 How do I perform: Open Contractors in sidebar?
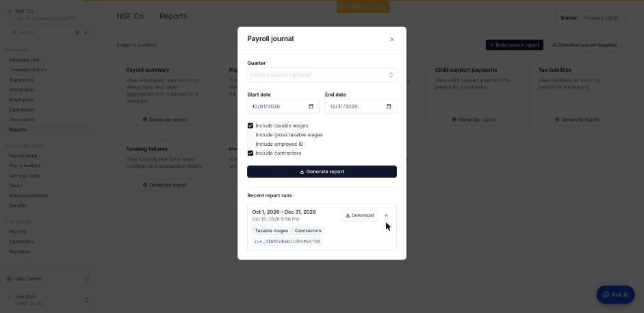coord(22,110)
